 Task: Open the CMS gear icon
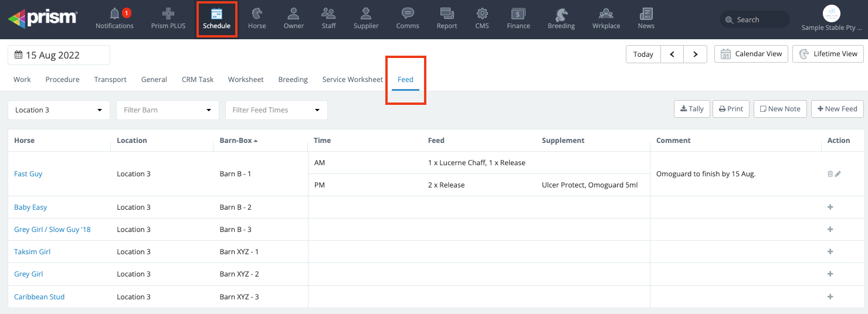click(x=482, y=14)
